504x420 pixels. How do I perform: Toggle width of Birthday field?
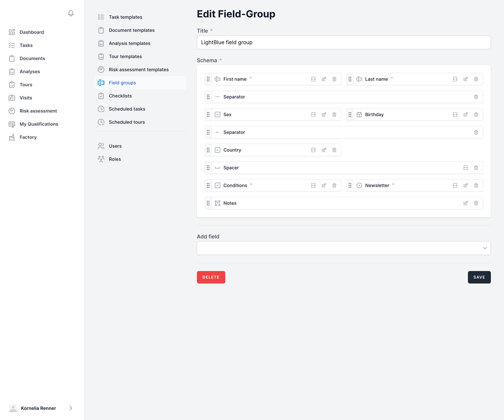(x=455, y=115)
